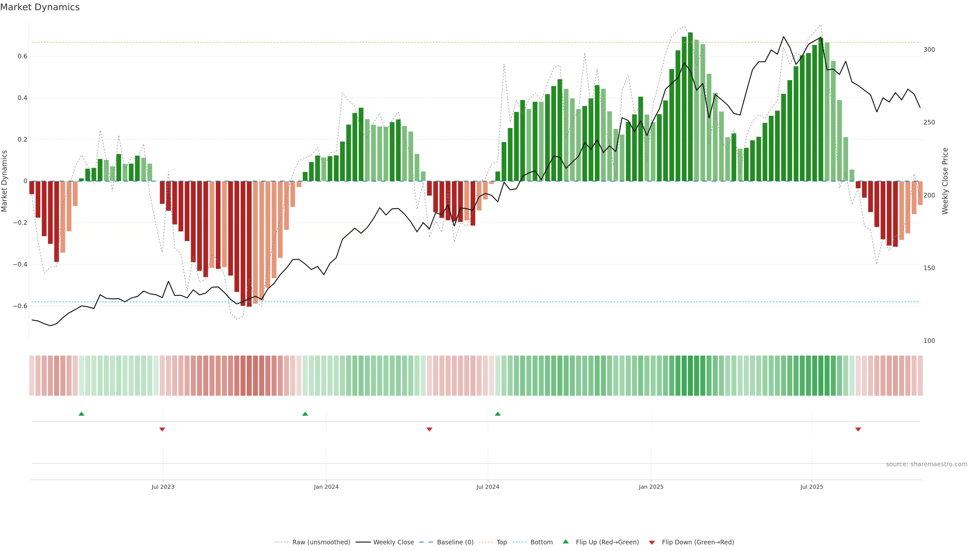The height and width of the screenshot is (551, 980).
Task: Click red flip-down marker after Jul 2025
Action: 858,429
